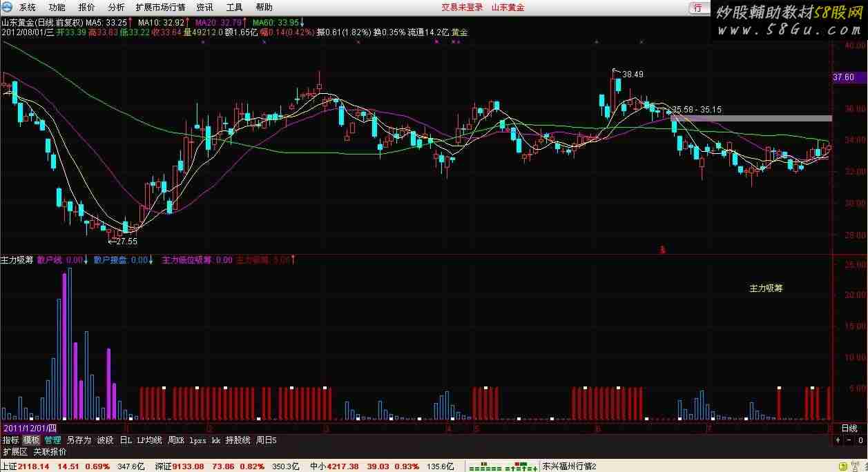Click the small red info marker on chart
This screenshot has height=472, width=868.
click(x=662, y=249)
